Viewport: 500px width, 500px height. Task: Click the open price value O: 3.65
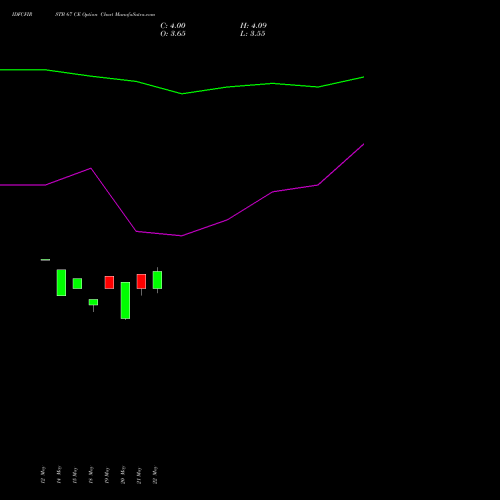173,34
